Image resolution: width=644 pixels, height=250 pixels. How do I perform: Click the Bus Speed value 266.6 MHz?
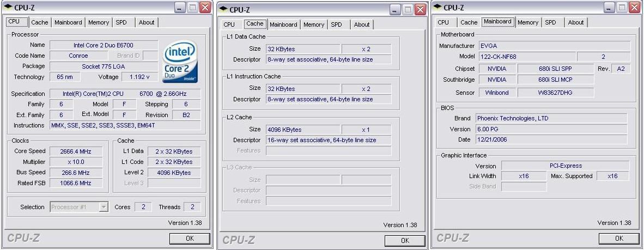[76, 173]
